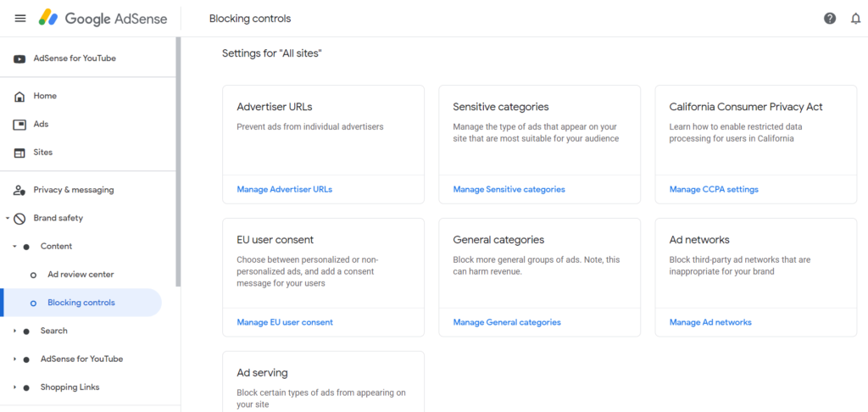868x412 pixels.
Task: Open the help question mark icon
Action: (x=829, y=19)
